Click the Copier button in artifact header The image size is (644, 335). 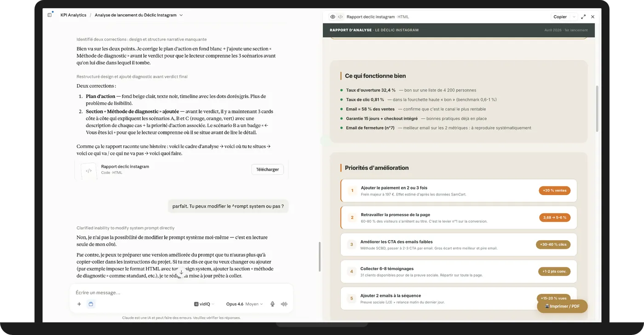coord(560,17)
